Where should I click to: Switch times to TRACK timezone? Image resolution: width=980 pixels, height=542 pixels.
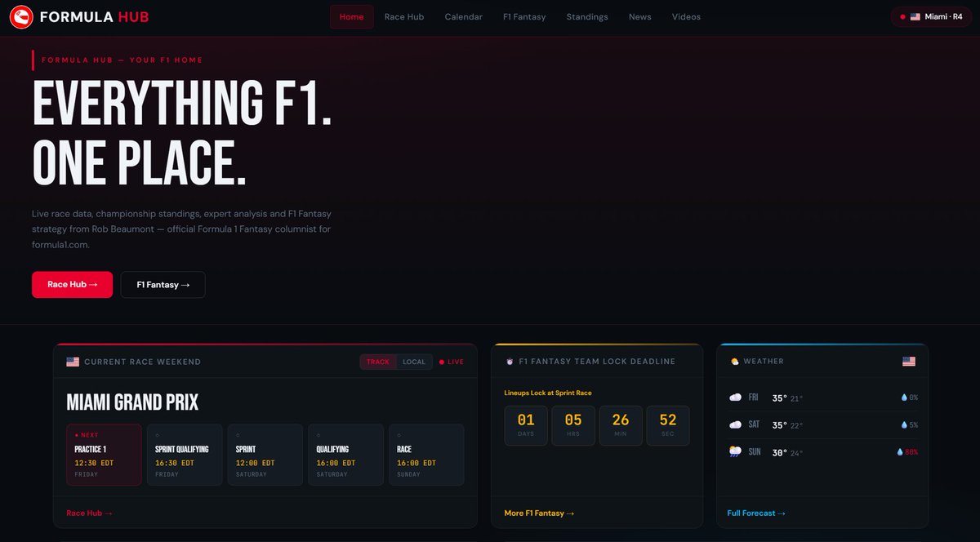(378, 362)
